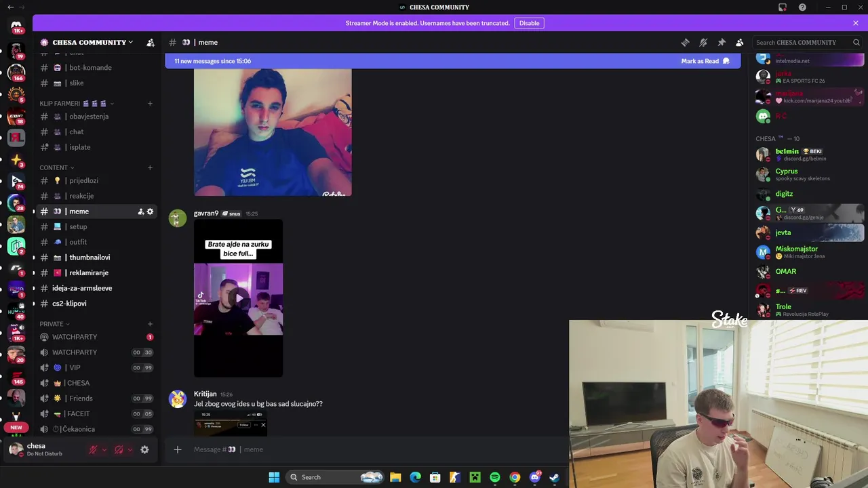Create invite for meme channel

(141, 211)
